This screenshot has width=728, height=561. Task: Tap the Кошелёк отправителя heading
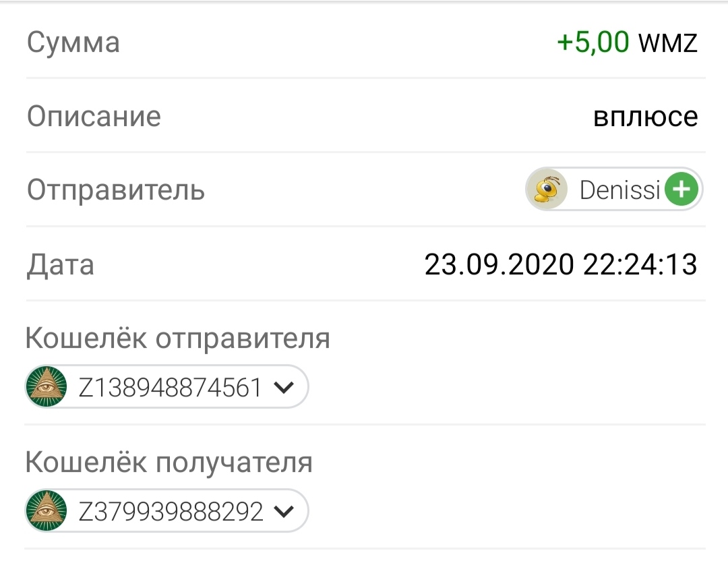[x=177, y=338]
